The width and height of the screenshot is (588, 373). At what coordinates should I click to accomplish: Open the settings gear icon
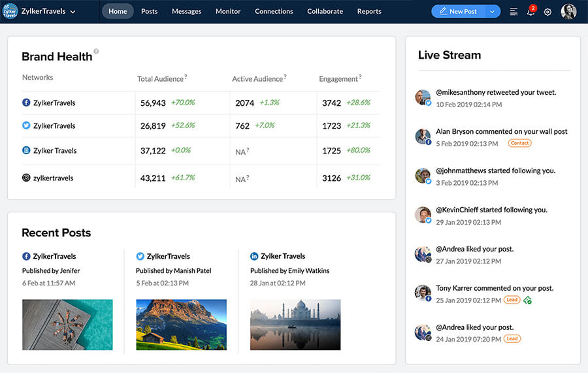click(x=547, y=12)
